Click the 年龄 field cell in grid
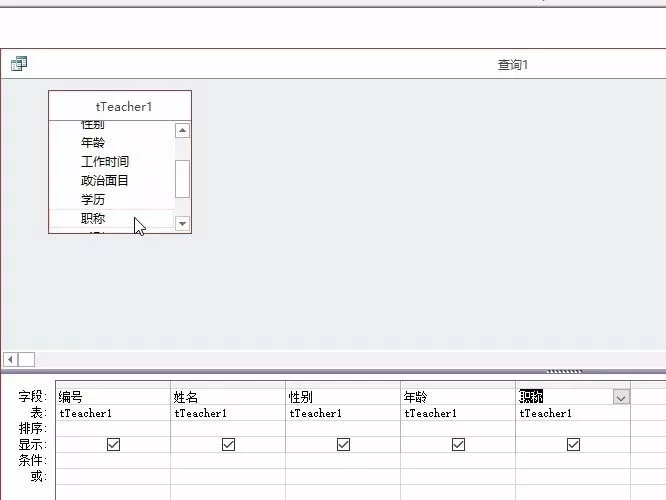Image resolution: width=666 pixels, height=500 pixels. click(x=458, y=397)
